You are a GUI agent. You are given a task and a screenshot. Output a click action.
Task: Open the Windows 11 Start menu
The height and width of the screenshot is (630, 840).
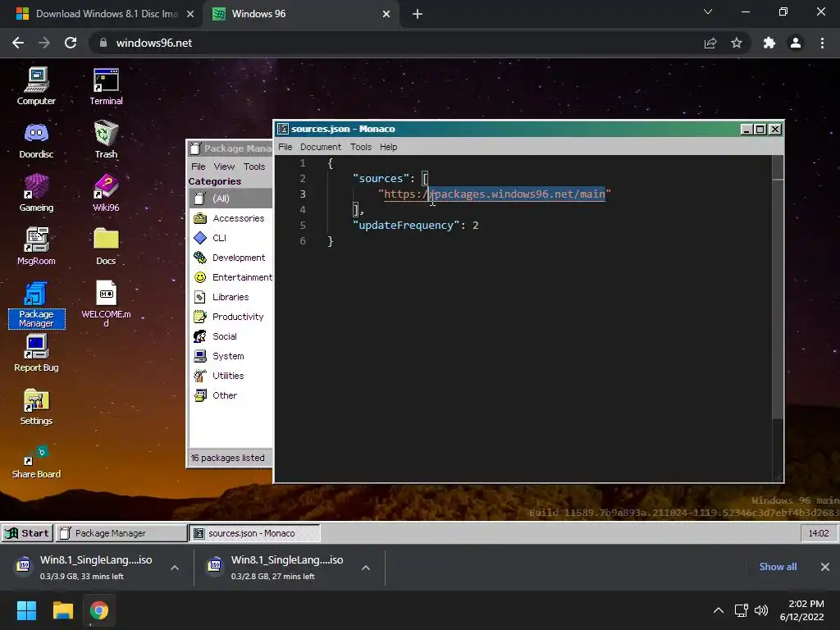point(26,610)
